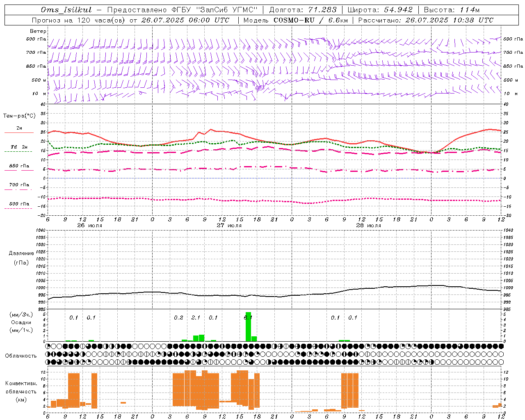Click the (мм/1ч.) units label
Viewport: 525px width, 420px height.
tap(21, 330)
